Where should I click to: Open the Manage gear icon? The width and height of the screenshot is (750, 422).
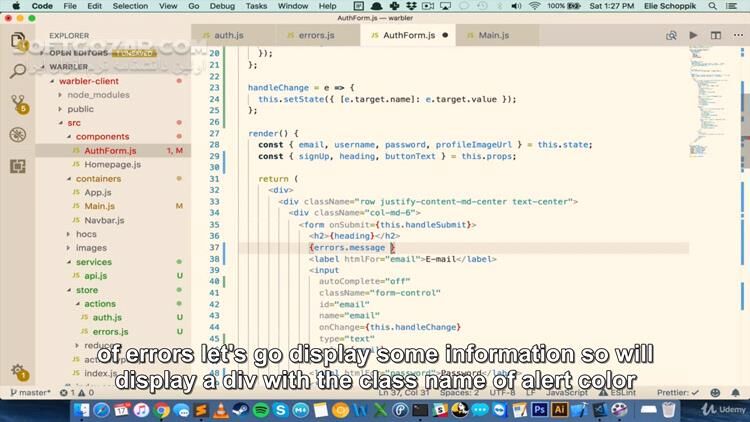[18, 368]
